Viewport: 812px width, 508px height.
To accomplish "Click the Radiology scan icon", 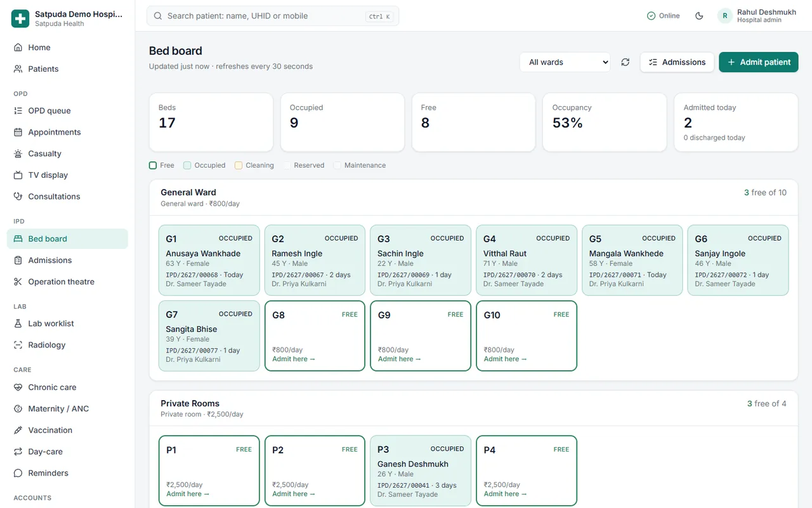I will (x=18, y=345).
